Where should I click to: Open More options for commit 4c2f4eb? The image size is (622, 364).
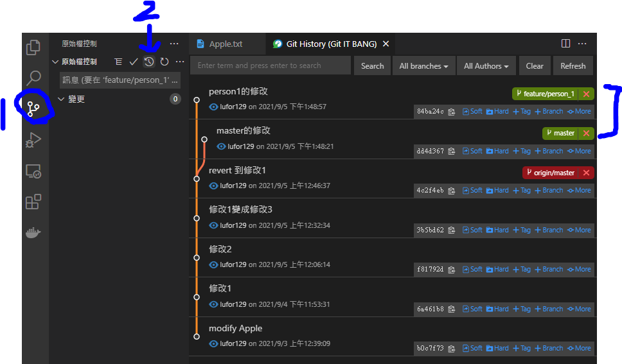[x=579, y=190]
